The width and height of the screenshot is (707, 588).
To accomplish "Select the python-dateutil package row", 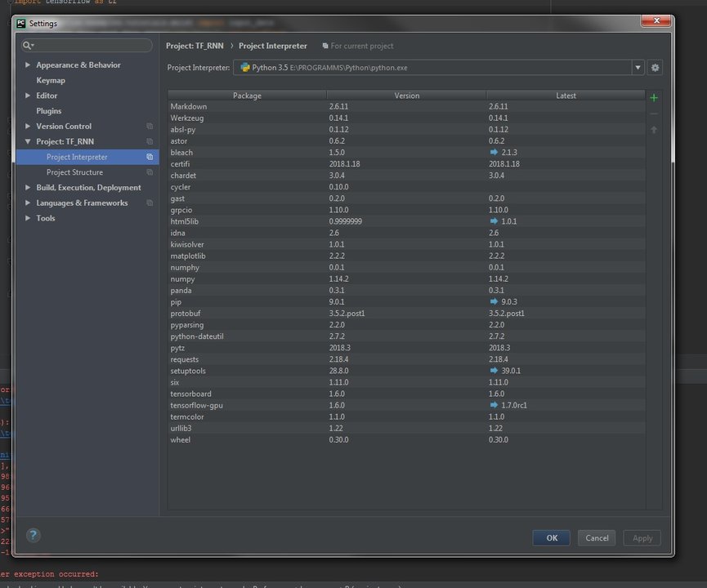I will point(406,336).
